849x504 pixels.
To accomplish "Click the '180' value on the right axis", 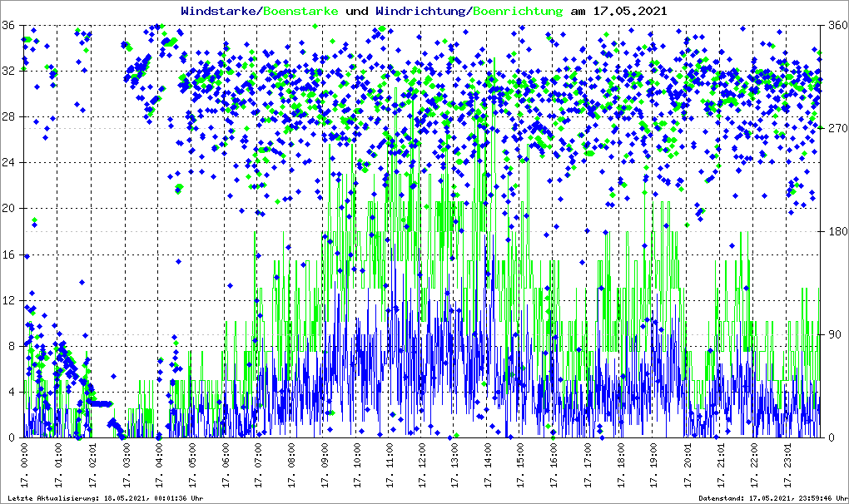I will click(x=837, y=231).
